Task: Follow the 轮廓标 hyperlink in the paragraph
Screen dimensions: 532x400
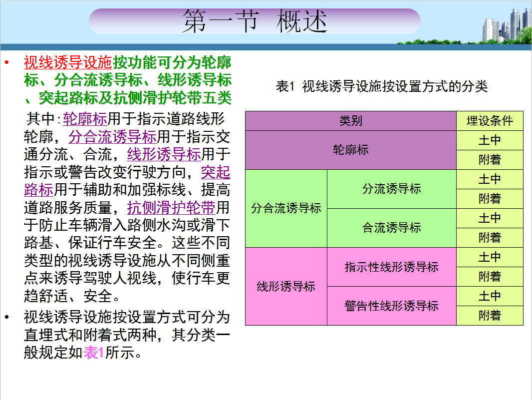Action: click(85, 119)
